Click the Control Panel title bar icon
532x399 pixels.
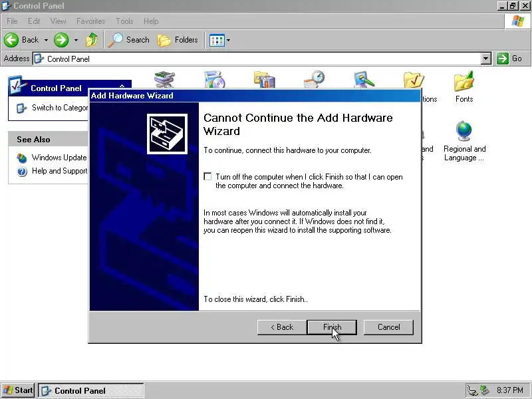coord(7,6)
